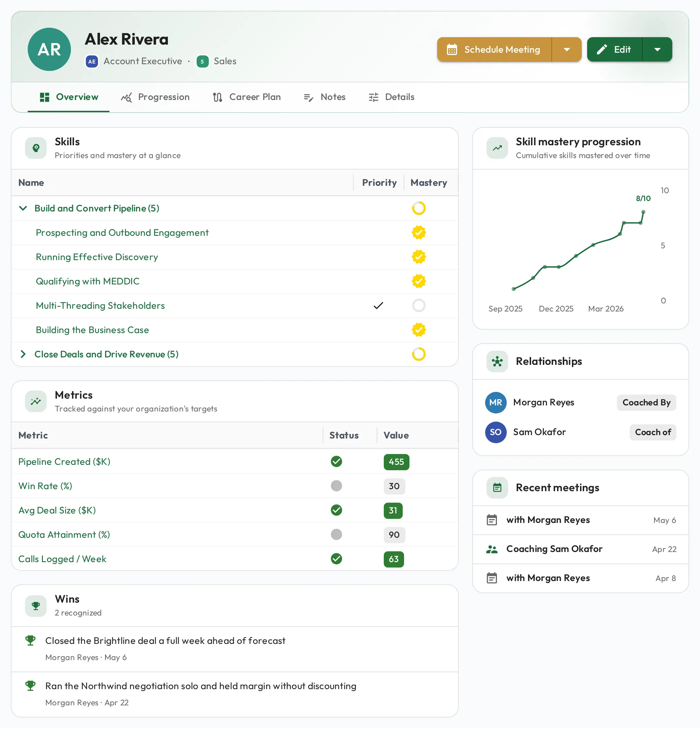Click empty mastery circle for Multi-Threading Stakeholders

(x=419, y=306)
